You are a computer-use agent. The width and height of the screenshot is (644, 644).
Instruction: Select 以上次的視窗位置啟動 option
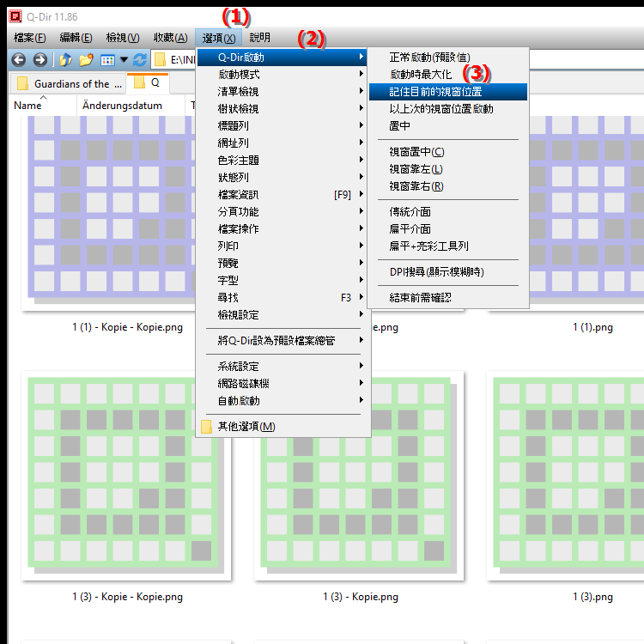[x=447, y=109]
